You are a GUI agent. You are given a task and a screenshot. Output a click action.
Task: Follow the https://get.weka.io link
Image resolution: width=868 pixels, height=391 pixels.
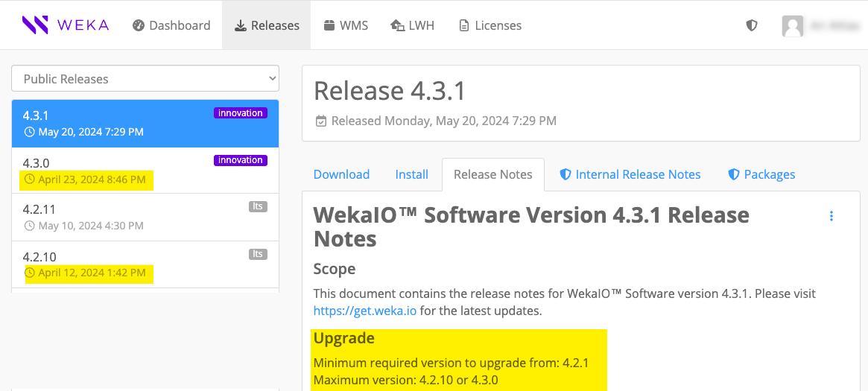pyautogui.click(x=364, y=311)
